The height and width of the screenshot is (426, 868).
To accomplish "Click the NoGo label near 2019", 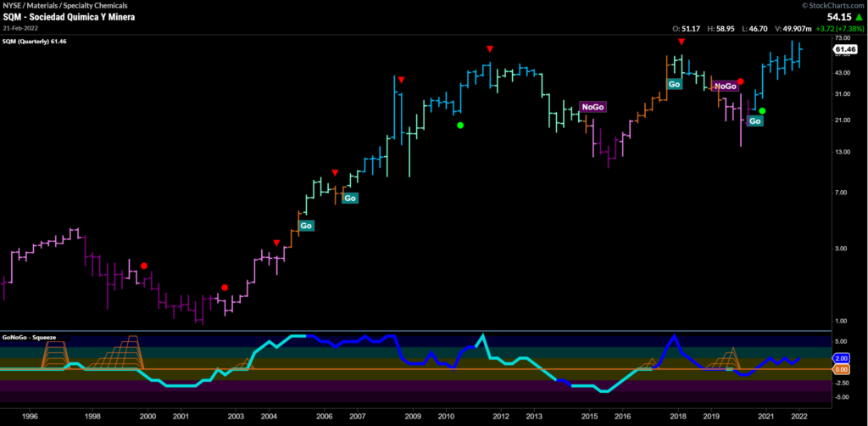I will pos(726,86).
